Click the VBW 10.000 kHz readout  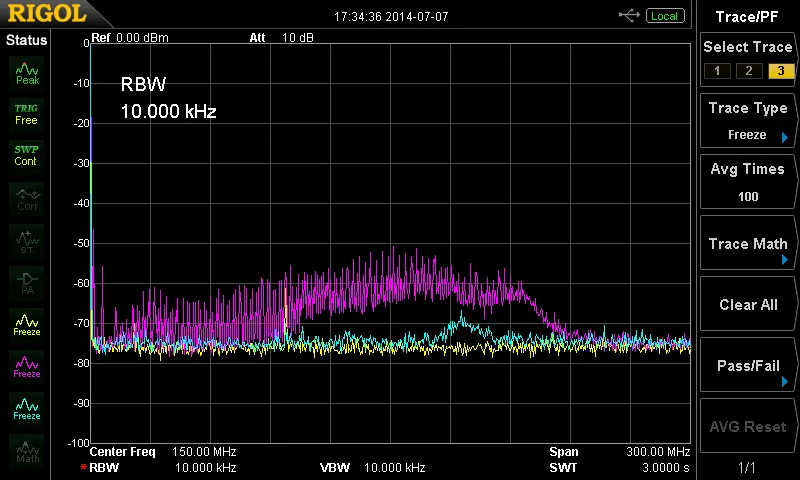(372, 468)
